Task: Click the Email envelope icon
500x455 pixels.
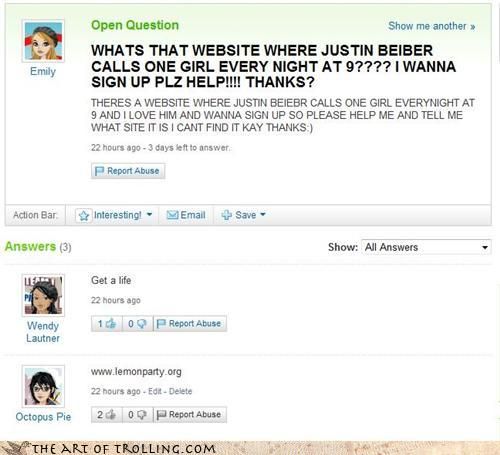Action: 172,215
